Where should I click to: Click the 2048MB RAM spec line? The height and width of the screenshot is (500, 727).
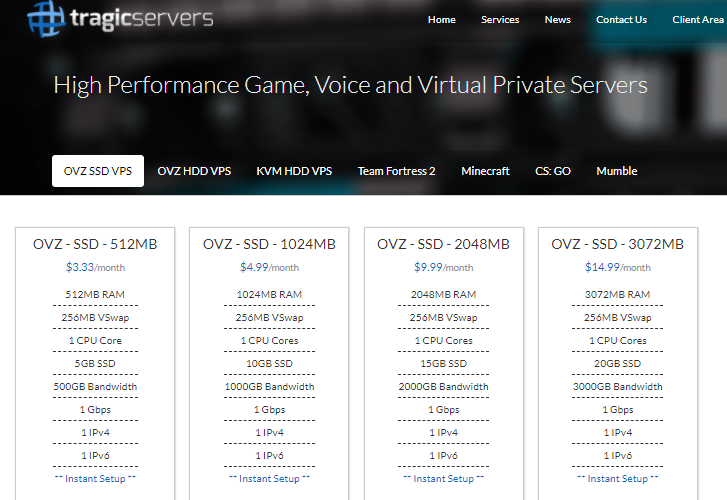coord(443,295)
